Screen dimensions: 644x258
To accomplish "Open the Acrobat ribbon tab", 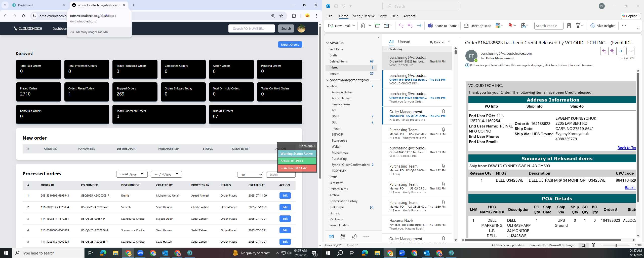I will coord(409,16).
